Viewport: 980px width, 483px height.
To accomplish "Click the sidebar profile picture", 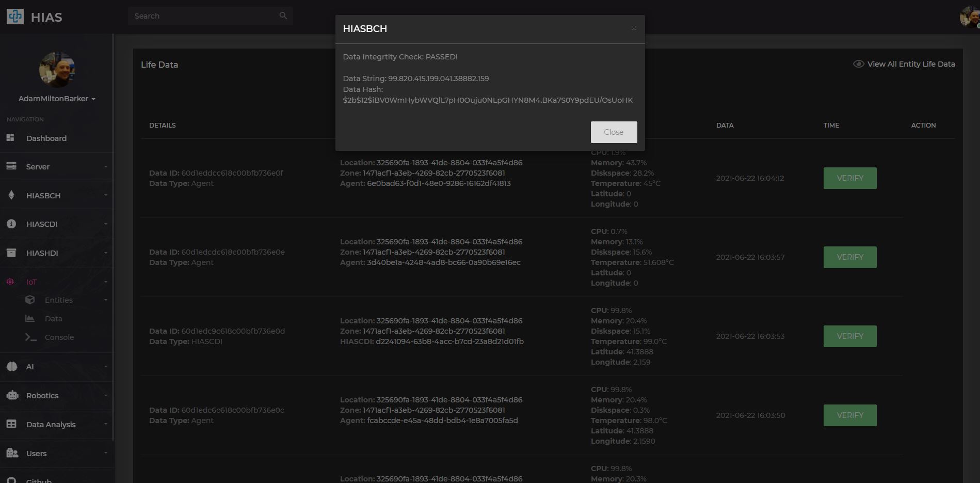I will click(x=57, y=70).
